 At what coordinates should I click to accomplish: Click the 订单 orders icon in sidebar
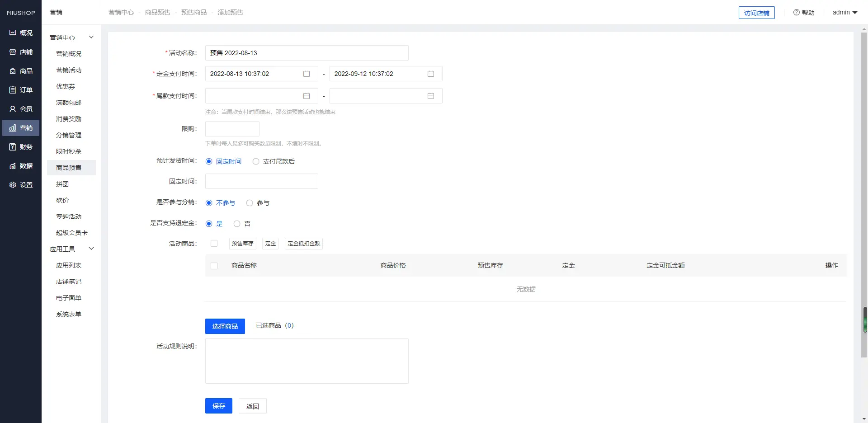(x=13, y=90)
